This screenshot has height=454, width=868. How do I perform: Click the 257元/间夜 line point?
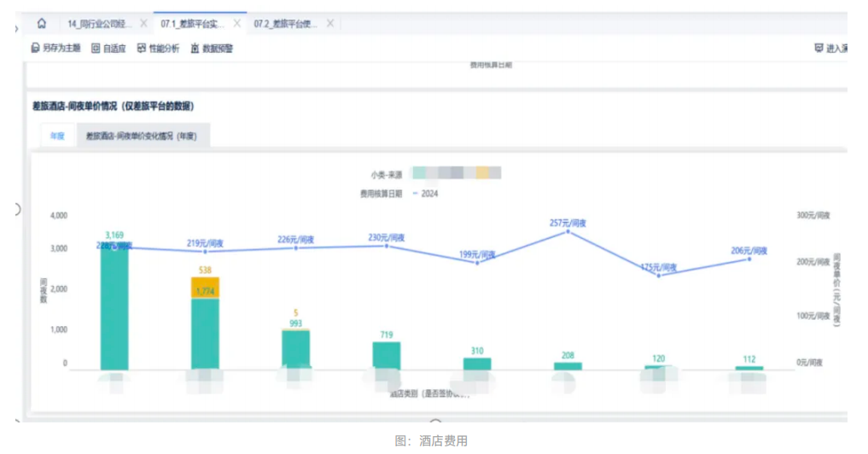[x=568, y=232]
